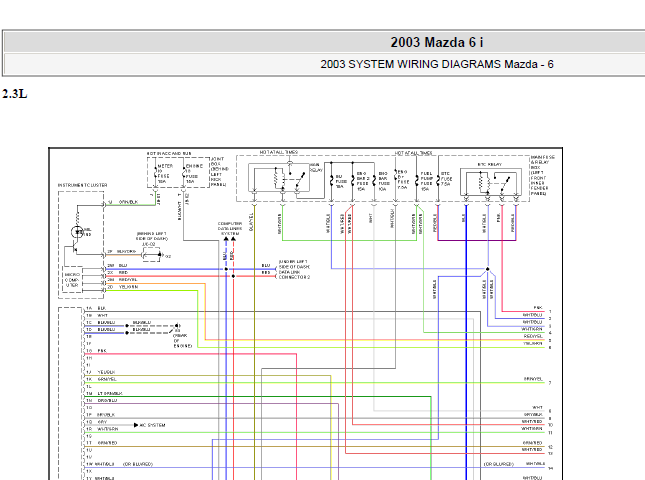Click terminal '1T GRN/RED' label

click(x=102, y=443)
